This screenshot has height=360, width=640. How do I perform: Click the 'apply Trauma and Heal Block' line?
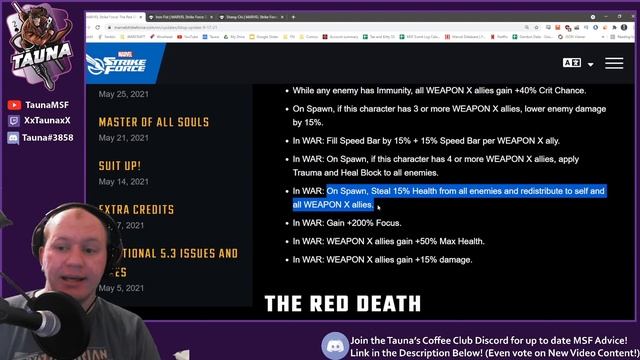[436, 166]
